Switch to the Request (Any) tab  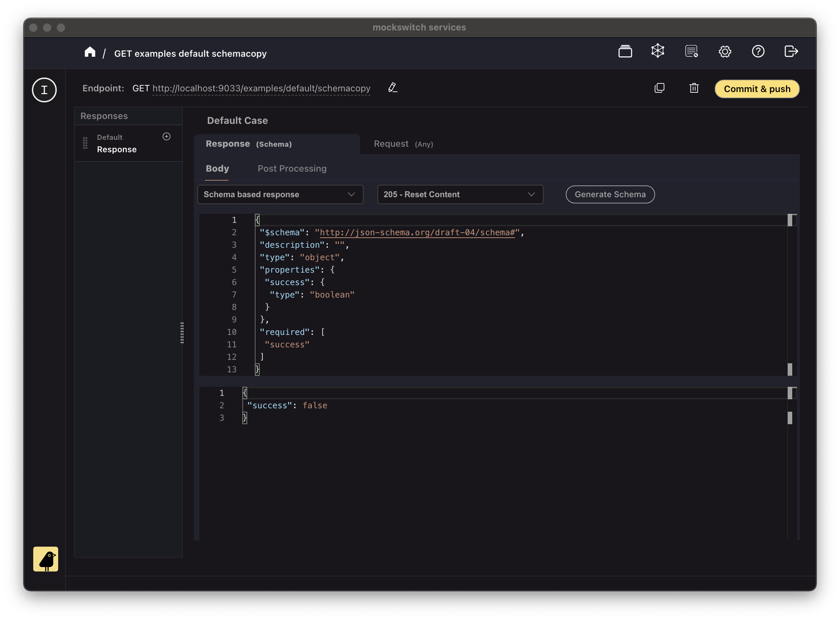[x=403, y=144]
